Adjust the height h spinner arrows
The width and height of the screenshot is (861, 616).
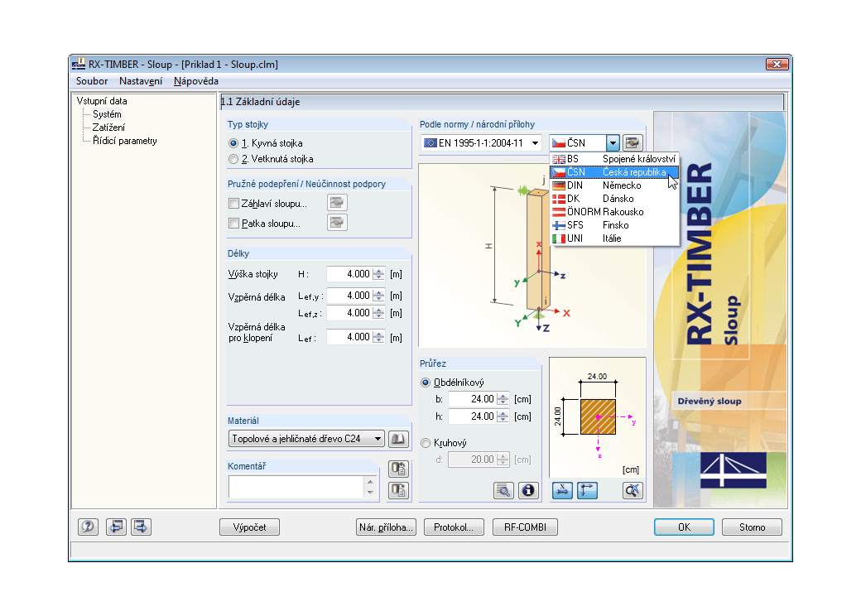point(503,416)
